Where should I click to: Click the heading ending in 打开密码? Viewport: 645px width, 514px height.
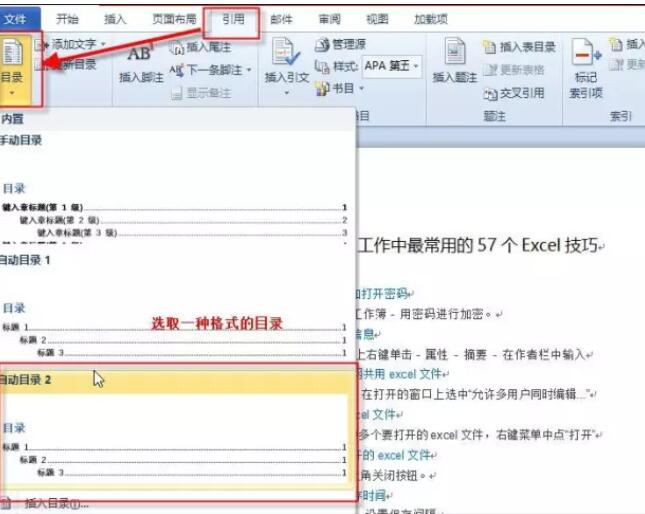(x=383, y=294)
